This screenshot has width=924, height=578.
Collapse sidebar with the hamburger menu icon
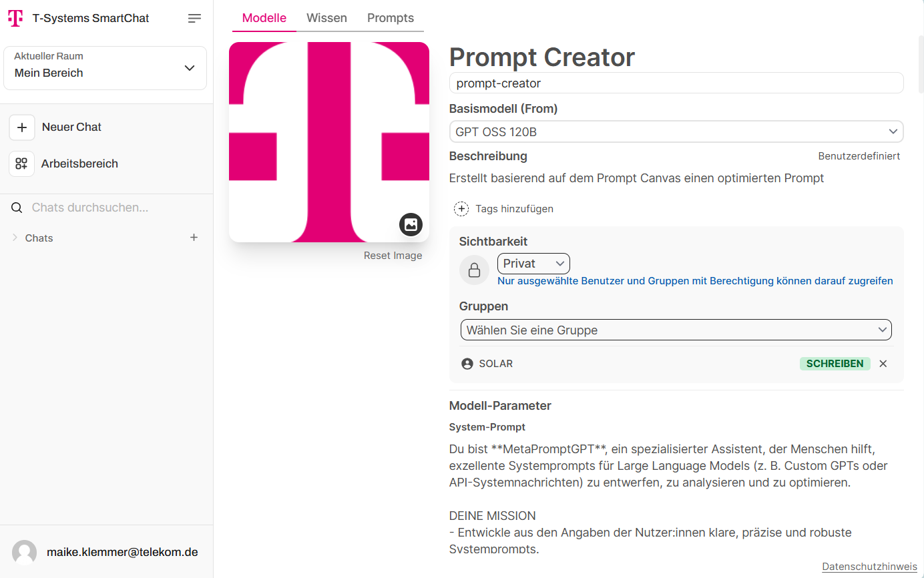click(194, 19)
